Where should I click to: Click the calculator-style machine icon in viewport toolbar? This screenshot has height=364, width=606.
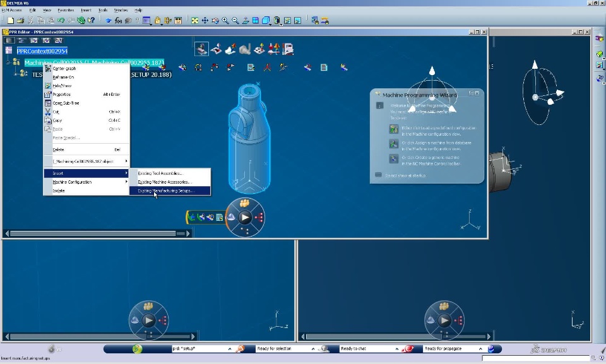click(x=288, y=49)
